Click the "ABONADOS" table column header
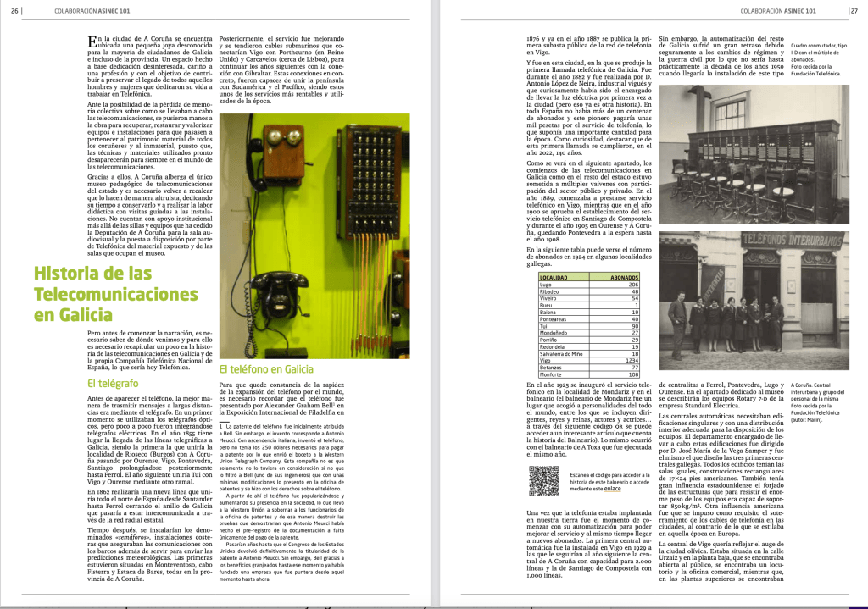 (x=623, y=276)
